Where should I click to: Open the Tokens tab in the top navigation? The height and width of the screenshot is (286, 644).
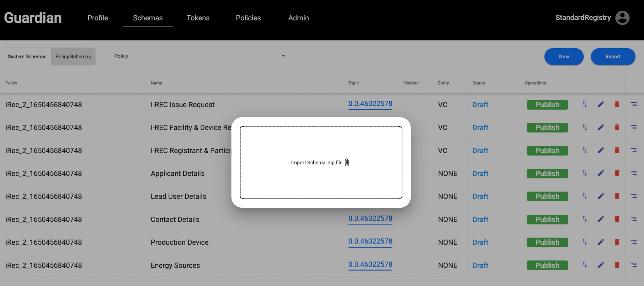click(198, 18)
